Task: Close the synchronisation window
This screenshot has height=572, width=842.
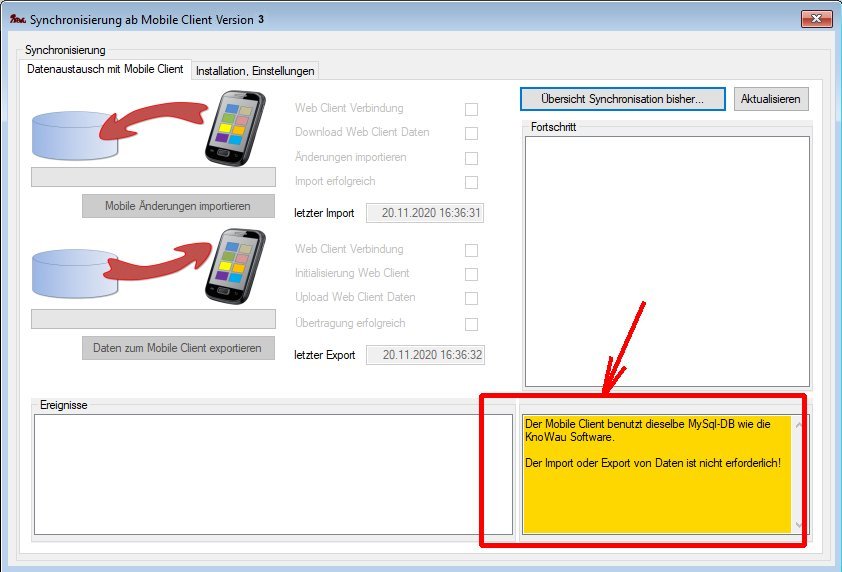Action: tap(818, 19)
